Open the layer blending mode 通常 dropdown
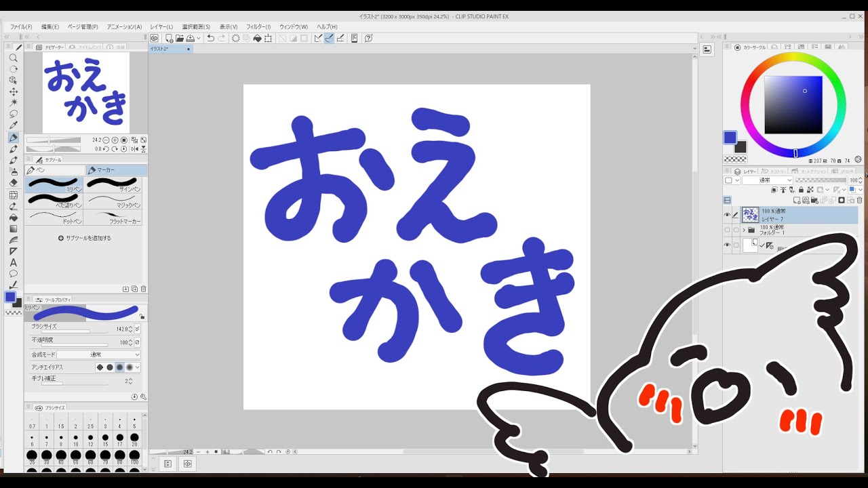868x488 pixels. (768, 180)
